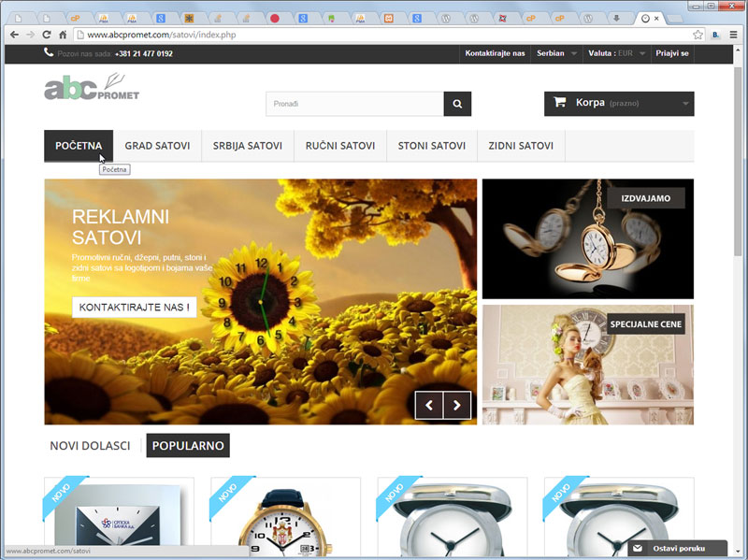
Task: Click the Kontaktirajte nas ! banner button
Action: coord(135,307)
